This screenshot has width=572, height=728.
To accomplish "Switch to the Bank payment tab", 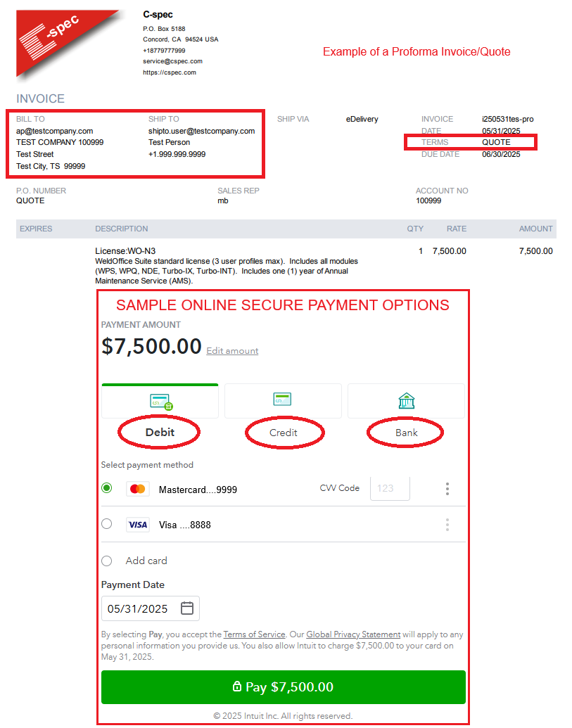I will [x=406, y=432].
